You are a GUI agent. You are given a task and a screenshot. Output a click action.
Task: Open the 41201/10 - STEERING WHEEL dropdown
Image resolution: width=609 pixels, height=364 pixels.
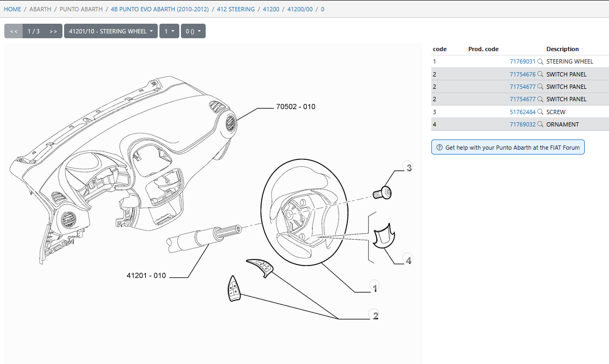point(111,31)
